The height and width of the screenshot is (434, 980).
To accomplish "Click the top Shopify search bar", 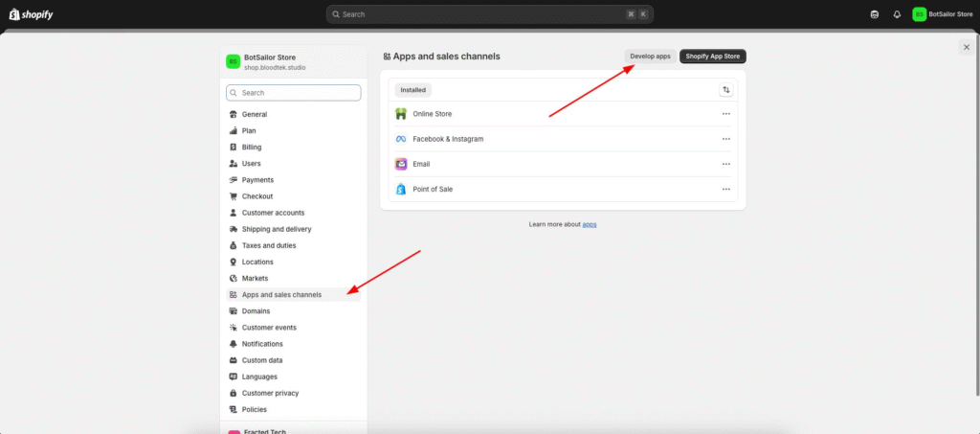I will pyautogui.click(x=489, y=14).
